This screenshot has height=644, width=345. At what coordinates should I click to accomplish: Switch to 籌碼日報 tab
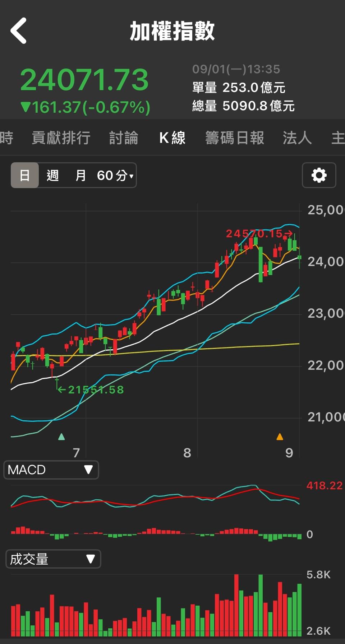(235, 138)
